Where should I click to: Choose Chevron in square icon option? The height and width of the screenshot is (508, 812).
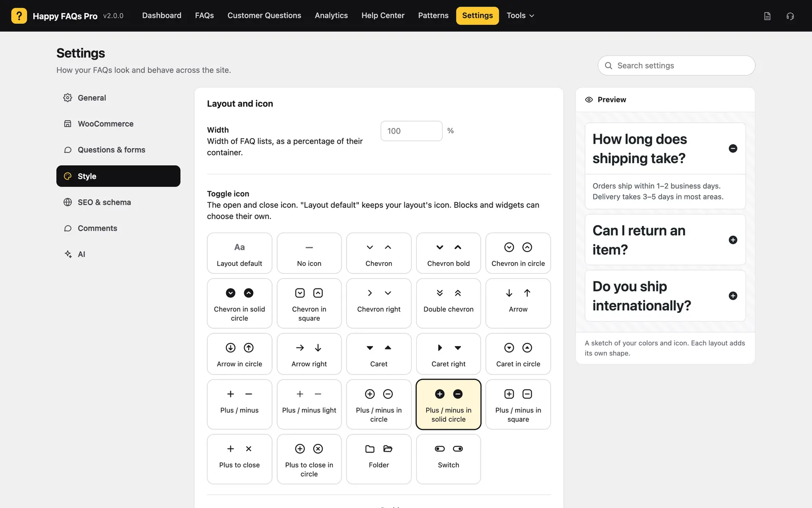pyautogui.click(x=309, y=303)
